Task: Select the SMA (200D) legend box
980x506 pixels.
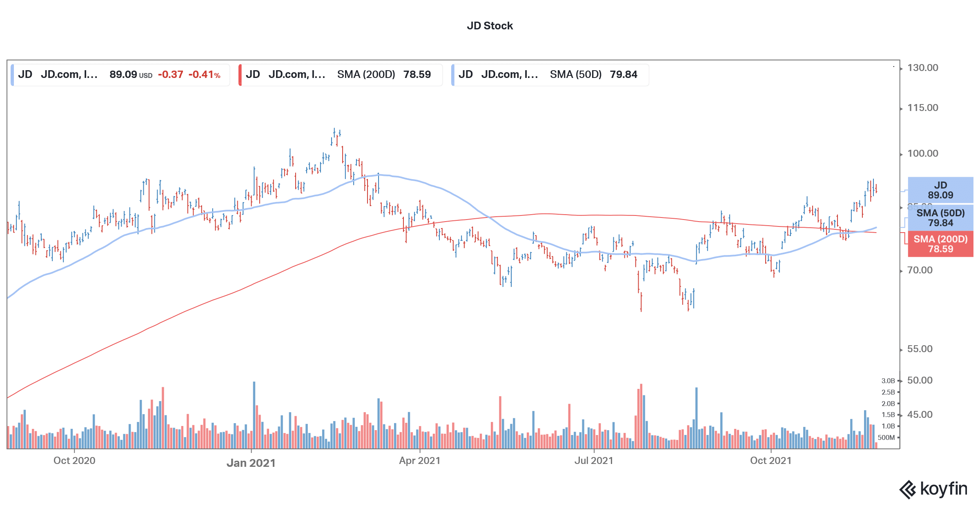Action: click(341, 75)
